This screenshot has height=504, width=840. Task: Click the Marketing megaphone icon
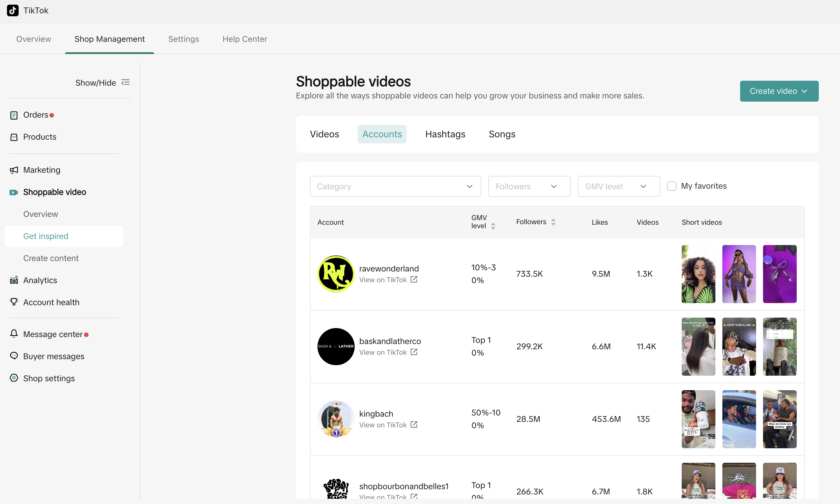14,170
